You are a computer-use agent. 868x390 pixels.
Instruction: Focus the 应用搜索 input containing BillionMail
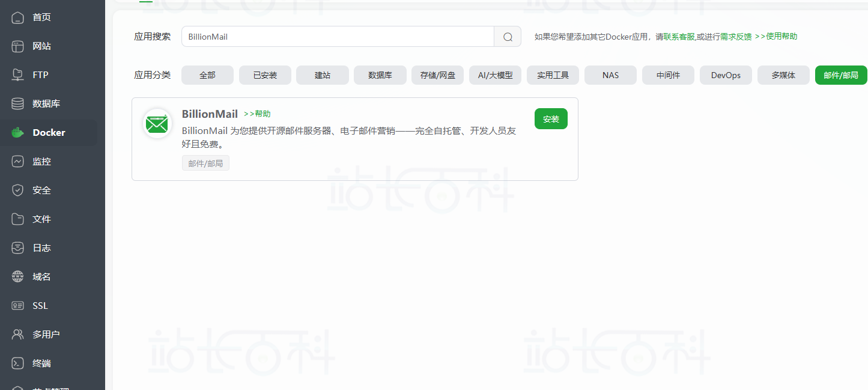[338, 37]
